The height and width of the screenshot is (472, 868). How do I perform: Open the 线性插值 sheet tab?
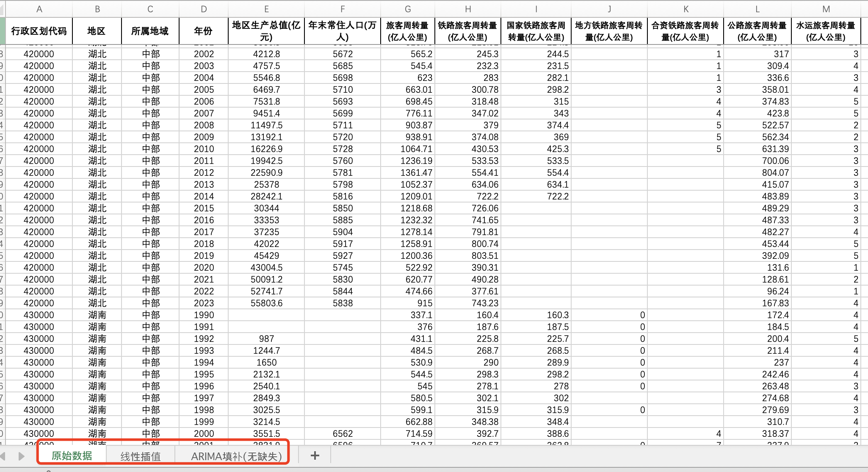(x=141, y=456)
